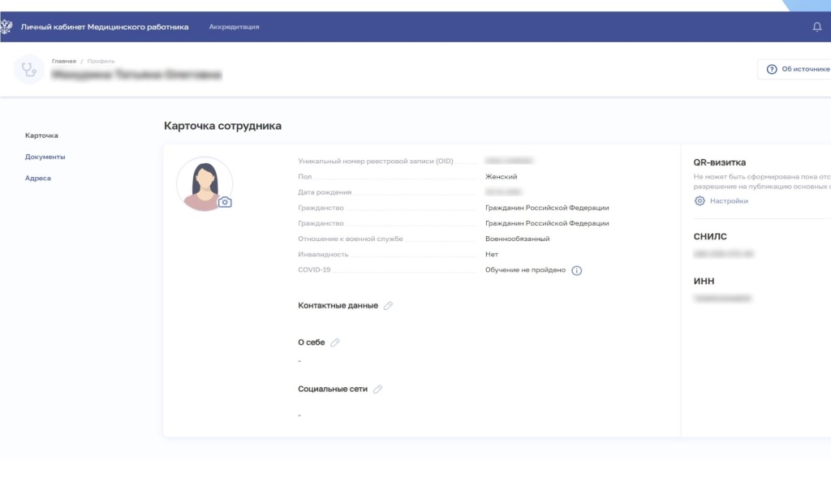Click the employee avatar picture
Image resolution: width=831 pixels, height=504 pixels.
coord(204,183)
